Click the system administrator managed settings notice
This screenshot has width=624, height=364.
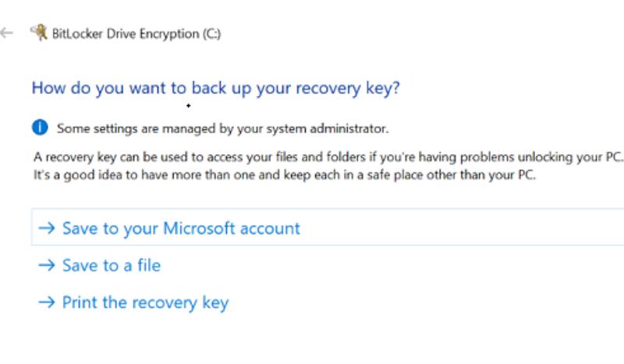click(223, 129)
